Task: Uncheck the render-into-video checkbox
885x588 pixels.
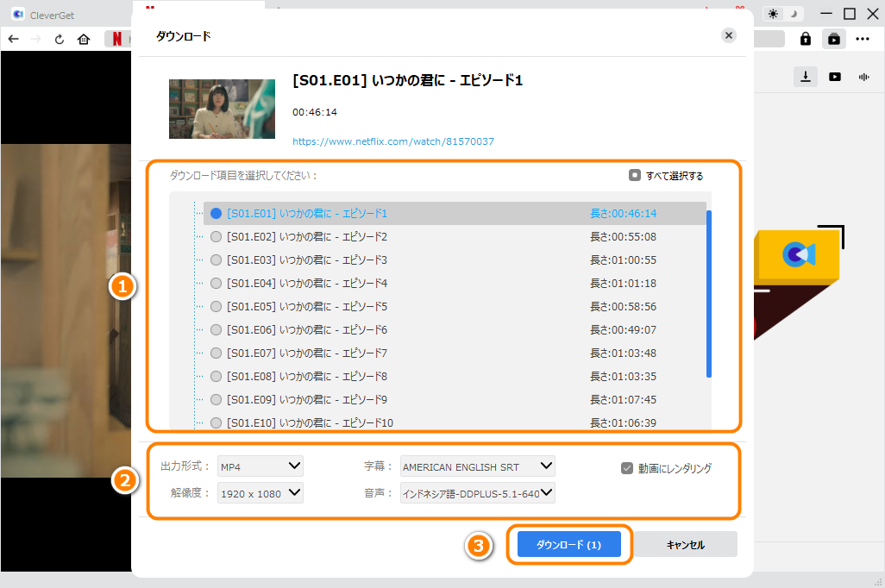Action: coord(626,468)
